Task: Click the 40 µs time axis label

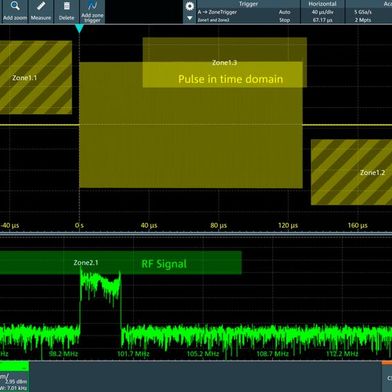Action: point(149,226)
